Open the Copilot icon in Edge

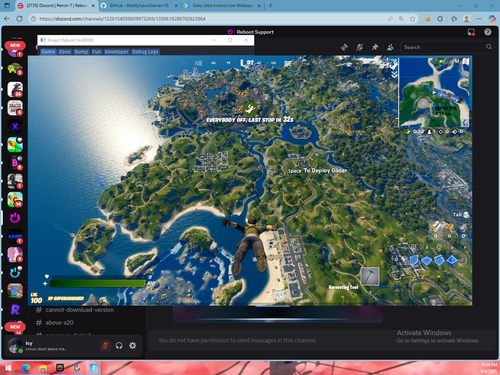492,19
